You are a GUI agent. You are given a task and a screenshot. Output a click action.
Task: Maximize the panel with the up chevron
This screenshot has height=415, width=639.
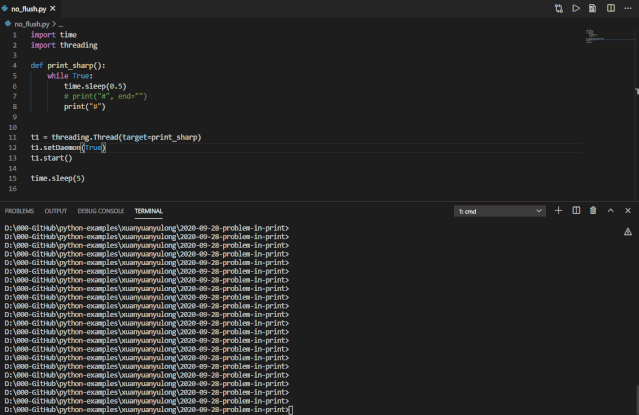tap(610, 211)
